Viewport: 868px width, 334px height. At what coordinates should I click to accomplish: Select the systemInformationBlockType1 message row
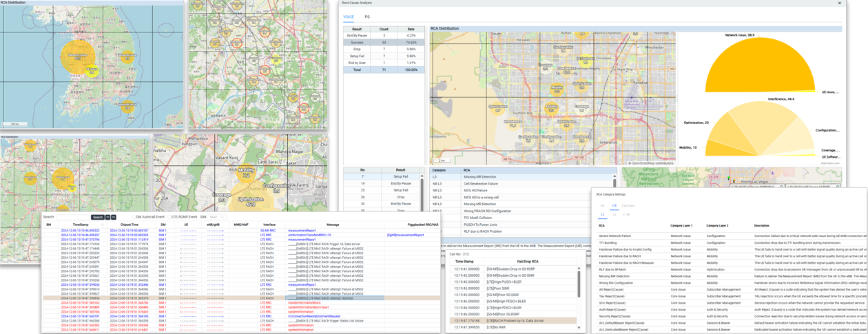241,307
